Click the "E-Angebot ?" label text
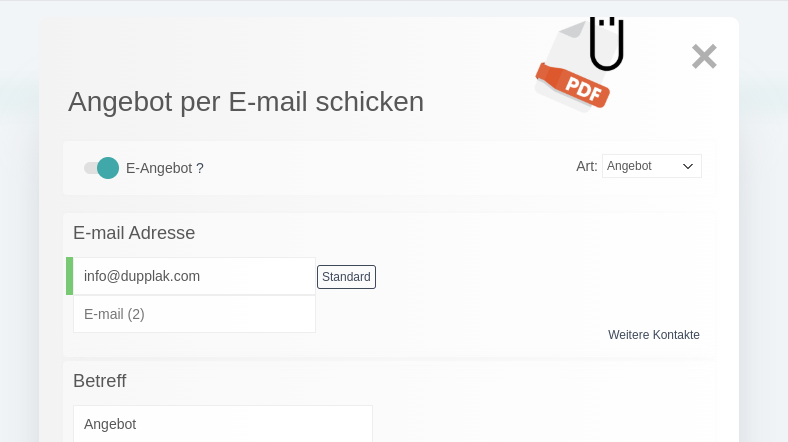788x442 pixels. click(165, 168)
